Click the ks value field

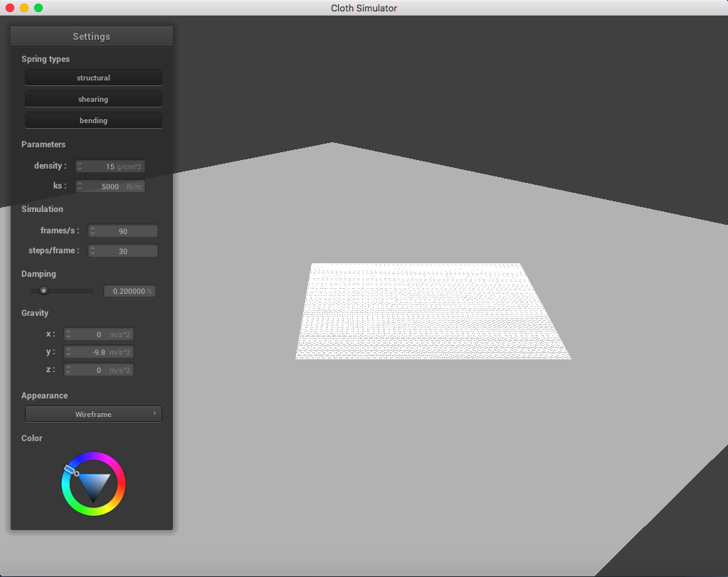point(110,186)
